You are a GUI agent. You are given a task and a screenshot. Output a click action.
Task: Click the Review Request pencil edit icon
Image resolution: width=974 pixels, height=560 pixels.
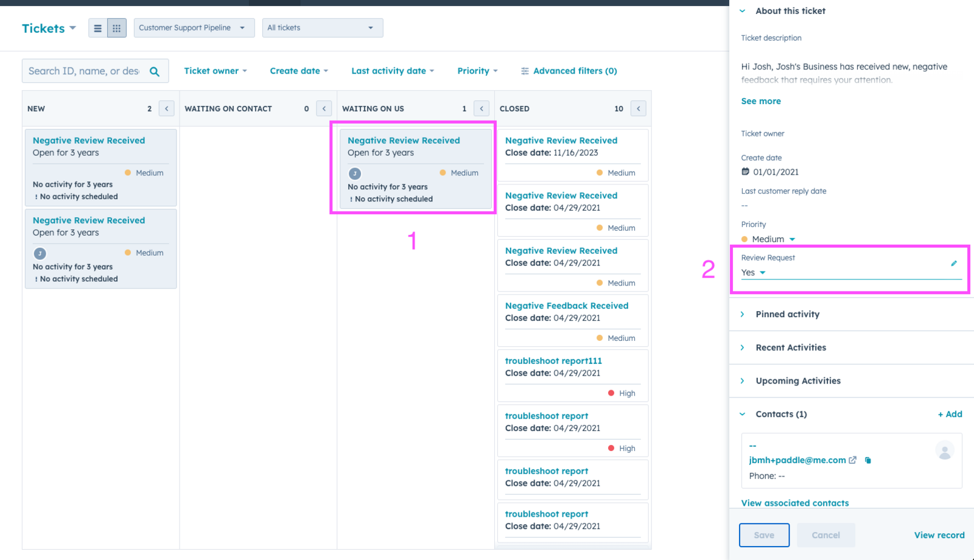click(x=953, y=264)
